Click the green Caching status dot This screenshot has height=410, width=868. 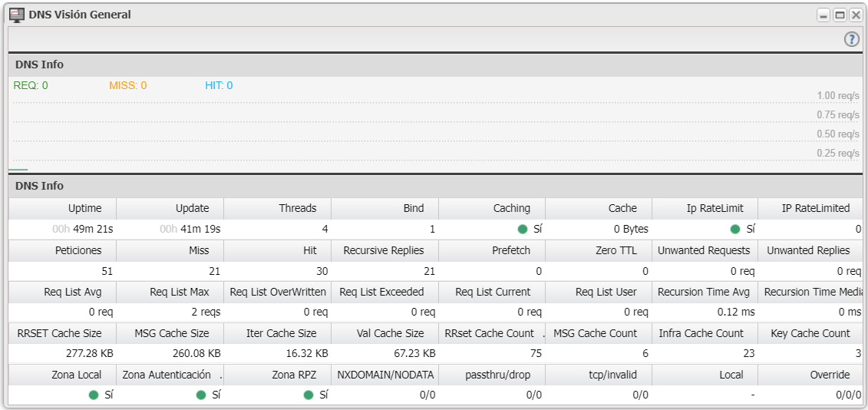pyautogui.click(x=523, y=229)
